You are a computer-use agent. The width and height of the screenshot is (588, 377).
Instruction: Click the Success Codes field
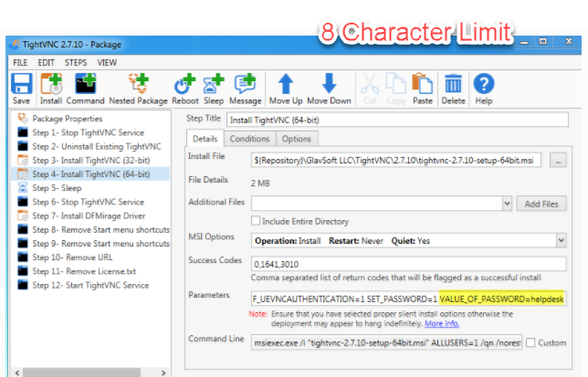[408, 264]
